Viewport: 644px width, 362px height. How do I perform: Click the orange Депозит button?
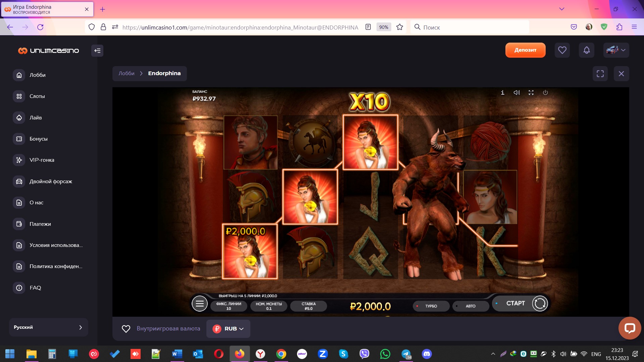525,50
